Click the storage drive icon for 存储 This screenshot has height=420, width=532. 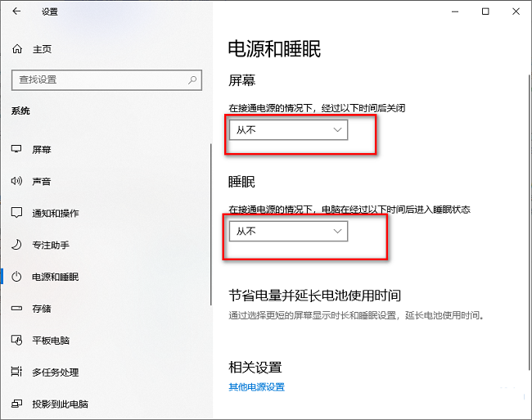tap(16, 309)
